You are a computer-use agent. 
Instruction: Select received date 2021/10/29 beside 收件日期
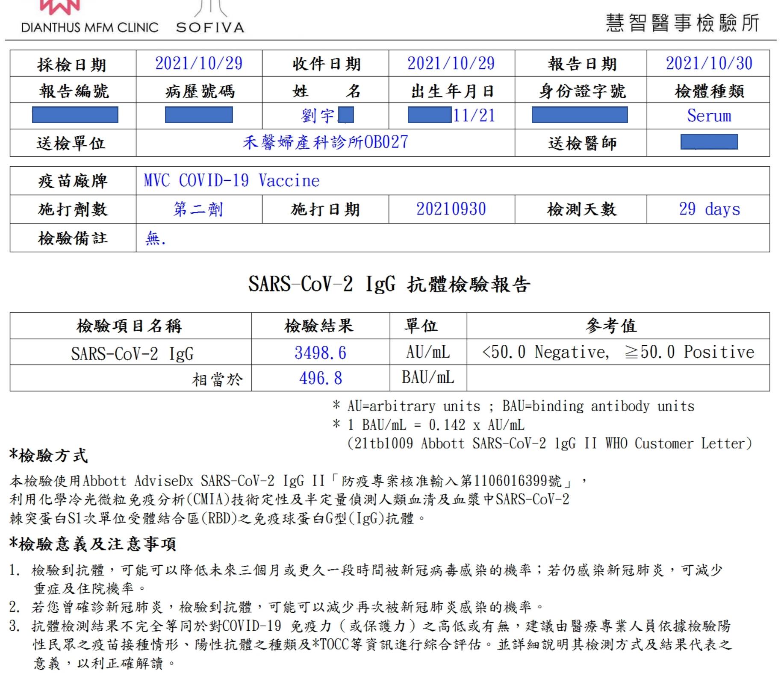click(451, 64)
